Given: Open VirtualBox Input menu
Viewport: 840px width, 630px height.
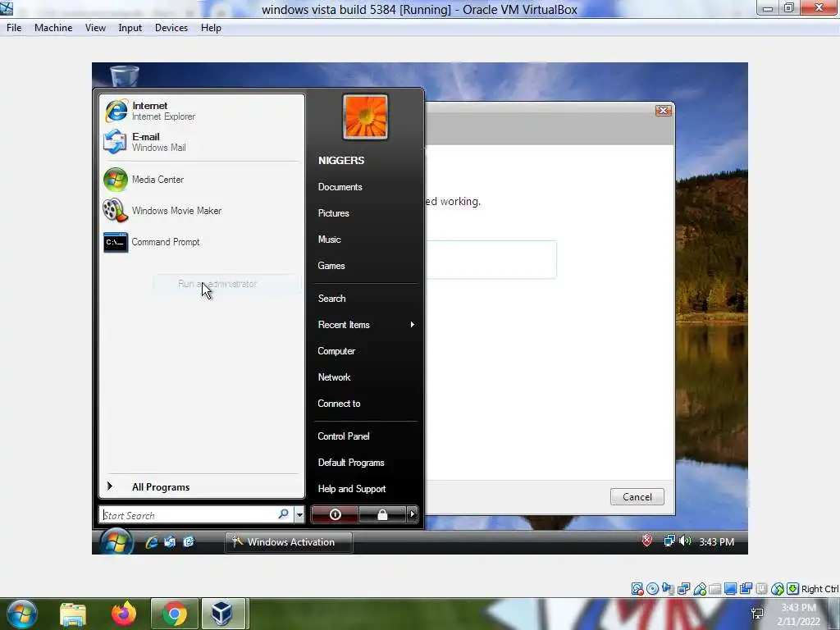Looking at the screenshot, I should click(x=130, y=28).
